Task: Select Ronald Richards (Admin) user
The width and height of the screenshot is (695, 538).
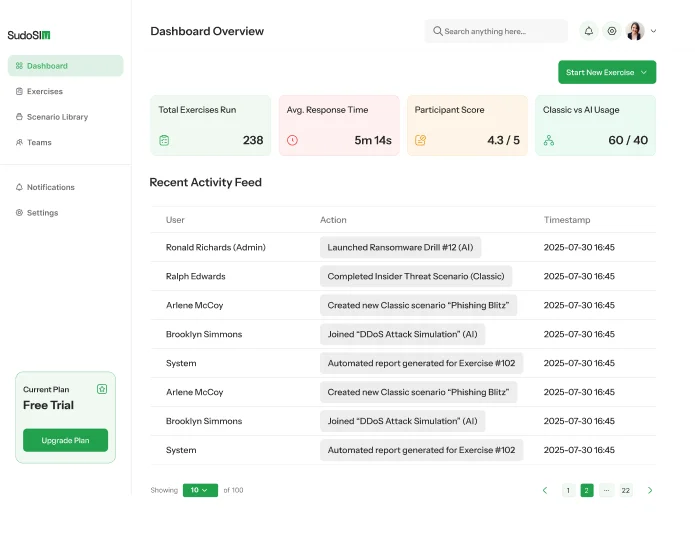Action: pos(215,247)
